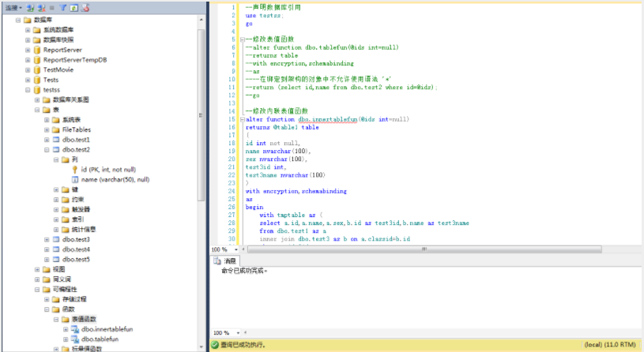Click the dbo.innertablefun function icon

click(75, 329)
